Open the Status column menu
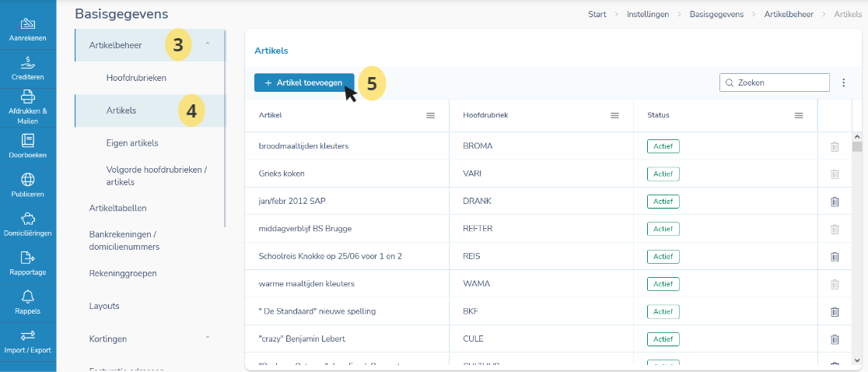This screenshot has width=868, height=372. [799, 115]
